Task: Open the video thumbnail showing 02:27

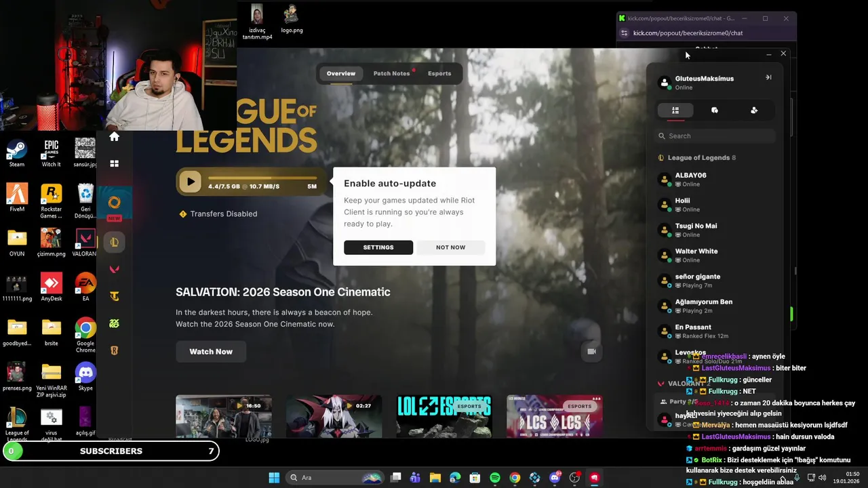Action: click(x=334, y=416)
